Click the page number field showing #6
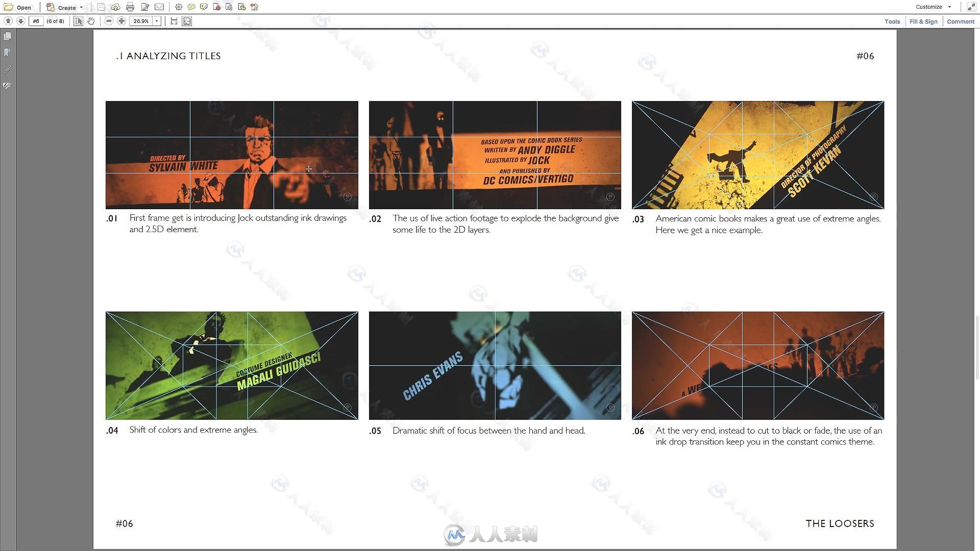The height and width of the screenshot is (551, 980). 36,21
